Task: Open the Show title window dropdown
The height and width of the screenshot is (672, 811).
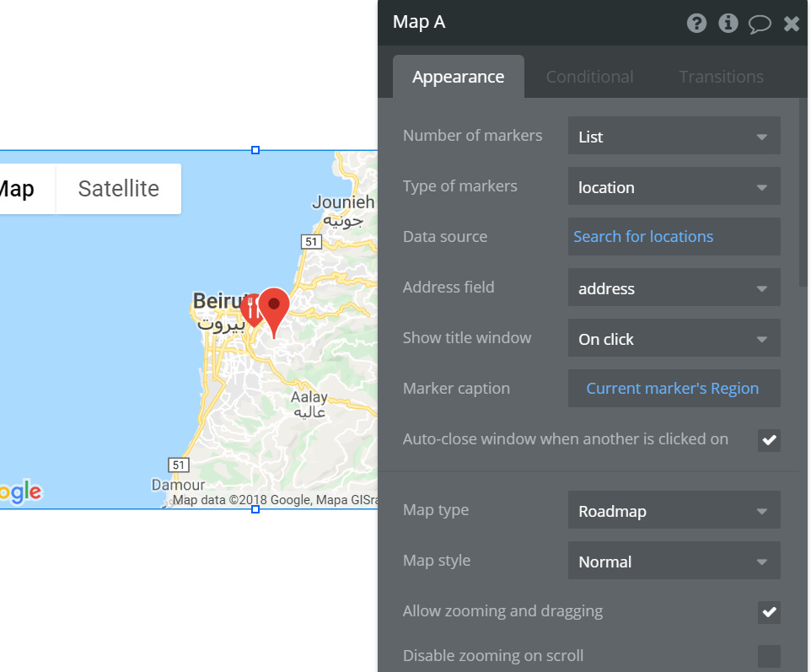Action: [674, 338]
